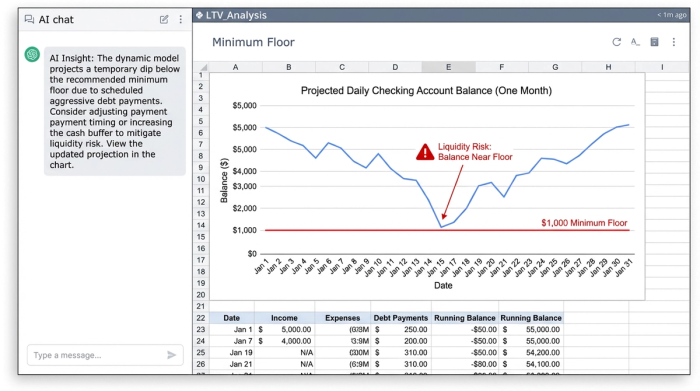Image resolution: width=700 pixels, height=391 pixels.
Task: Click the Minimum Floor sheet title
Action: tap(253, 42)
